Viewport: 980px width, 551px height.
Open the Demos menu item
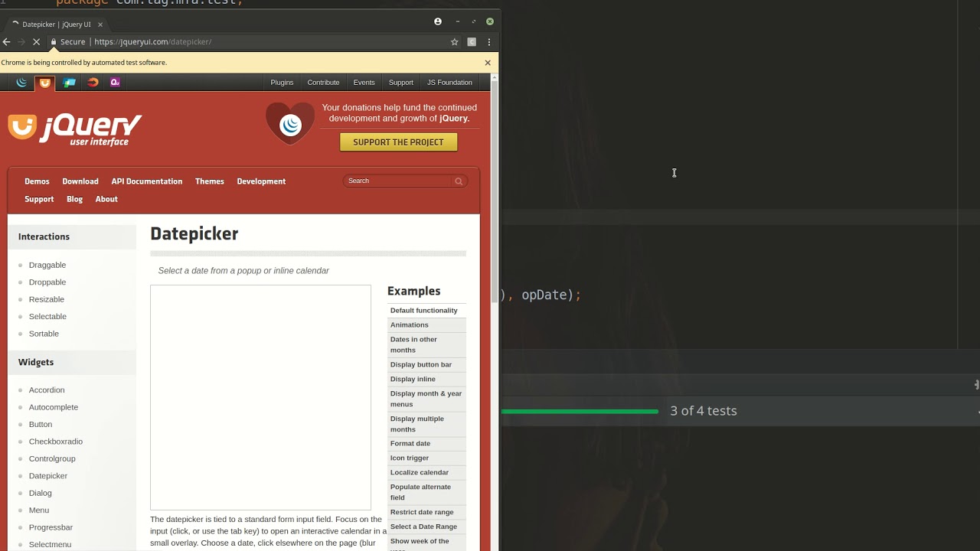[x=37, y=181]
